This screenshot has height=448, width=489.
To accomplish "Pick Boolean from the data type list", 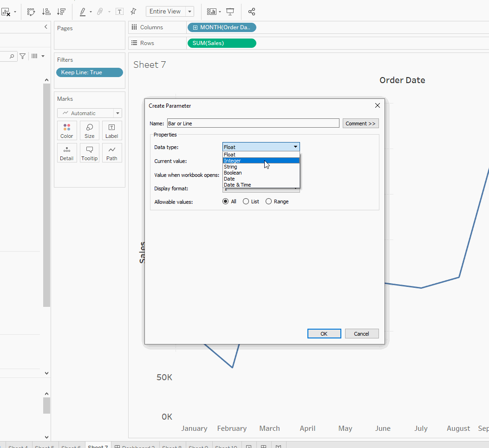I will [233, 173].
